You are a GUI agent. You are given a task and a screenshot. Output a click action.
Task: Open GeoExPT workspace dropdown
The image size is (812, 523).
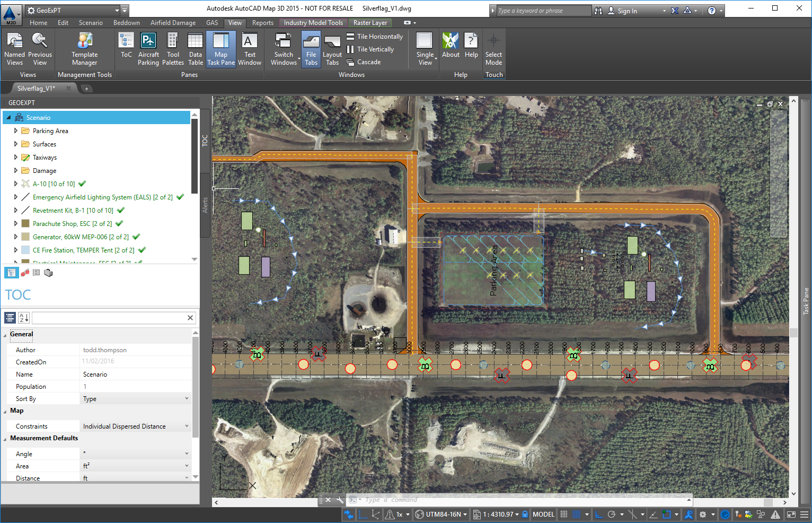[x=73, y=10]
